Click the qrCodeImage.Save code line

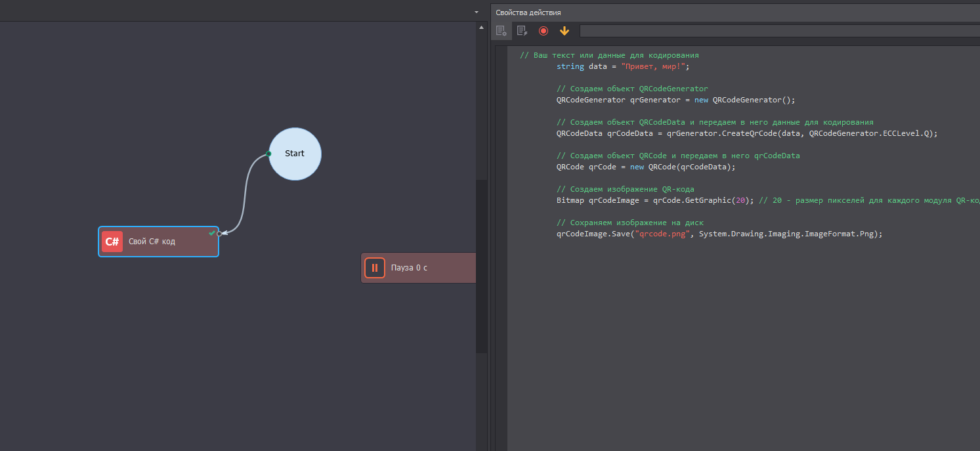pos(719,234)
